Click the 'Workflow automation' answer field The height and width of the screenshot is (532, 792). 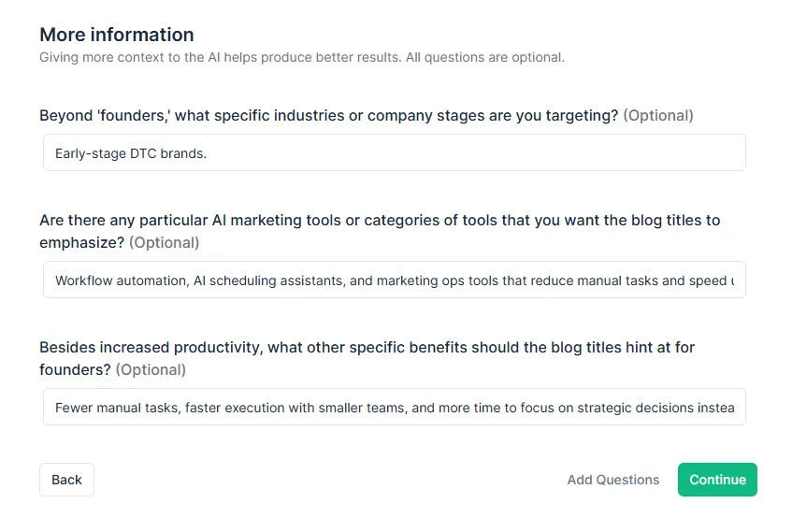[x=394, y=280]
